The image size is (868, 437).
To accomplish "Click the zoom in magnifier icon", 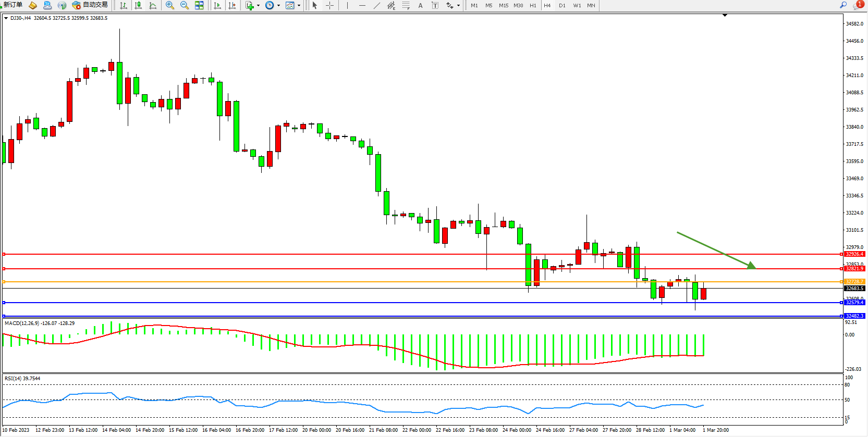I will 169,5.
